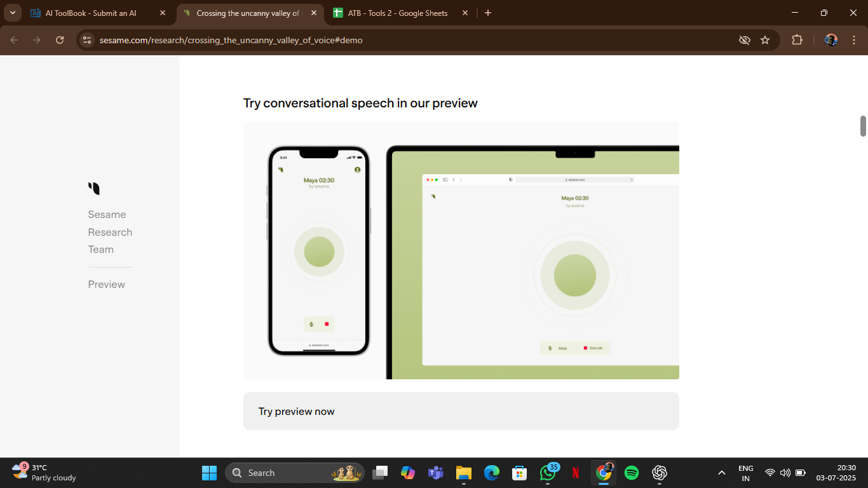
Task: Open Microsoft Store from the taskbar
Action: click(x=520, y=473)
